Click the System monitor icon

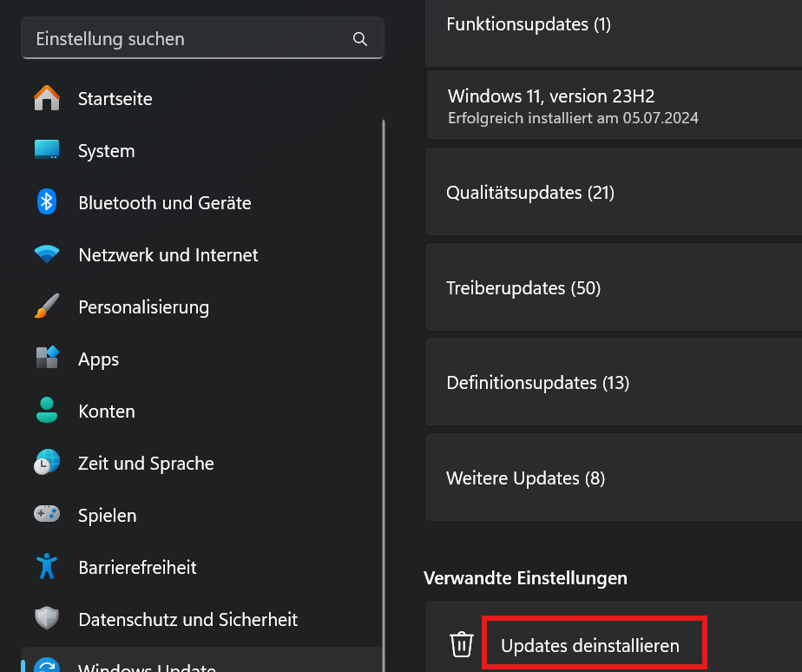47,150
